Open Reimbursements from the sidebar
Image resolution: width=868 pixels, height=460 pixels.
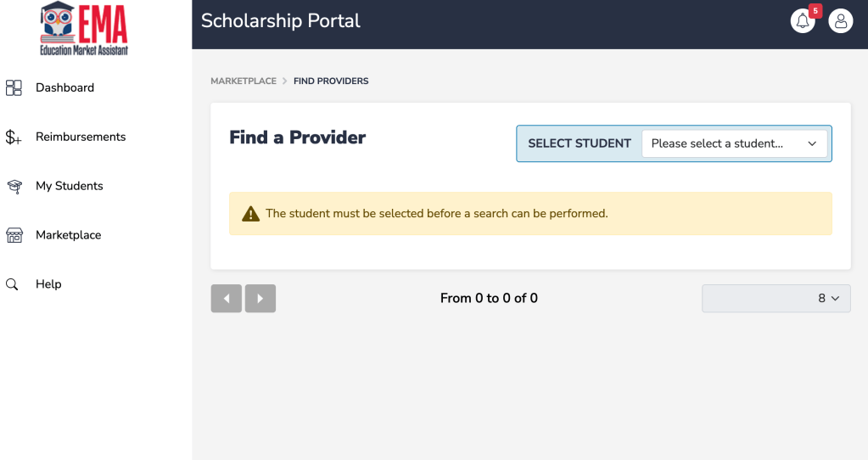[x=81, y=137]
